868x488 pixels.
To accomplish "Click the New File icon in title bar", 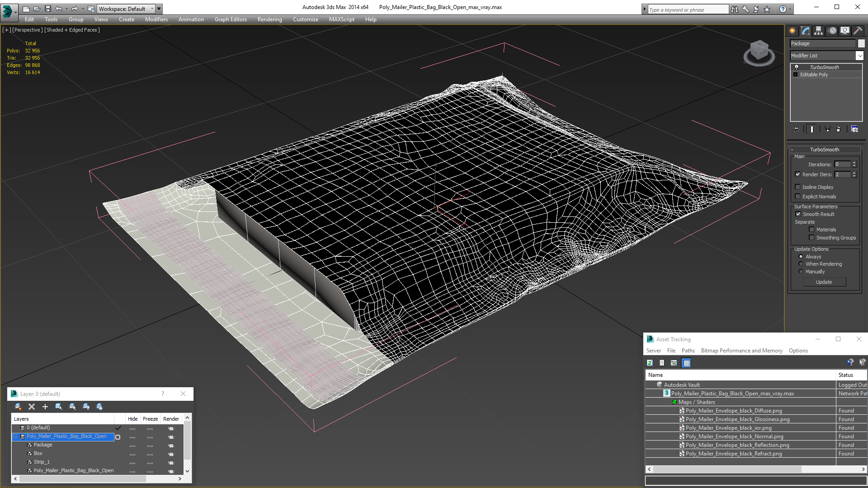I will (x=26, y=9).
